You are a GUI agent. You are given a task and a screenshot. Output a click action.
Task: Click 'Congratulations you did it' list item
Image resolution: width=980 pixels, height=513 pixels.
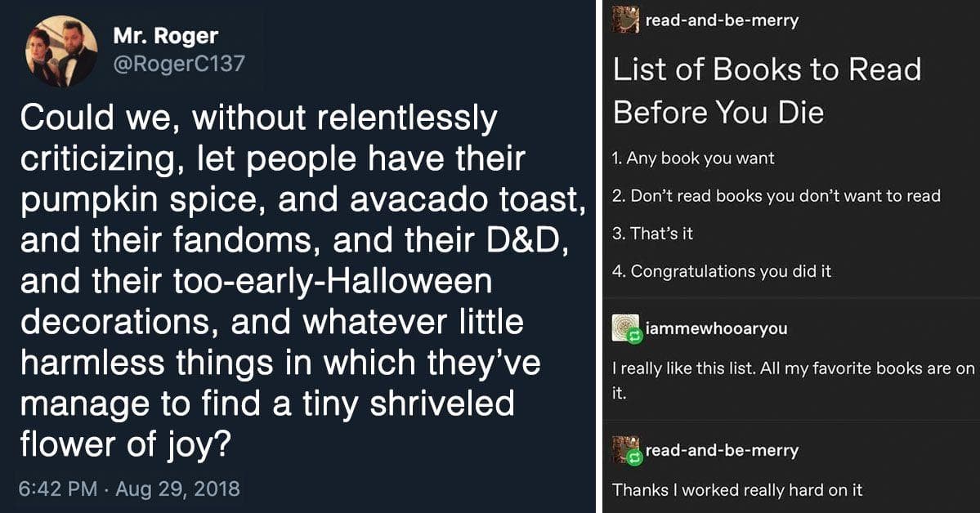[x=722, y=271]
